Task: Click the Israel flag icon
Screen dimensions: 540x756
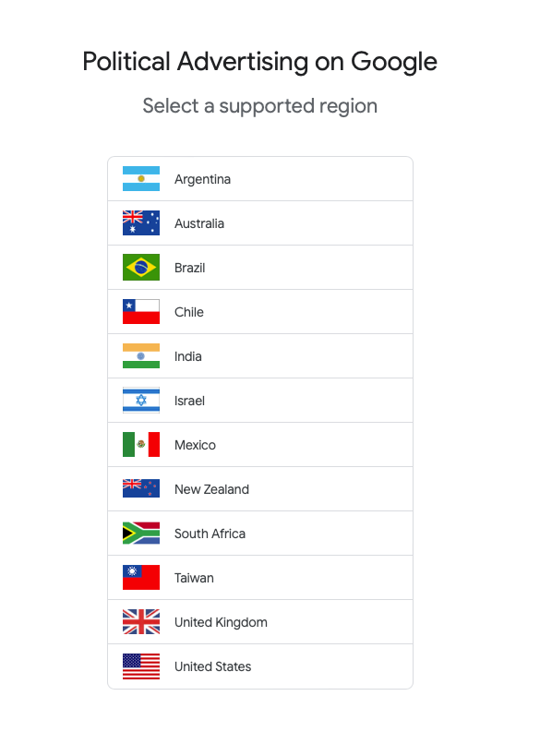Action: tap(141, 401)
